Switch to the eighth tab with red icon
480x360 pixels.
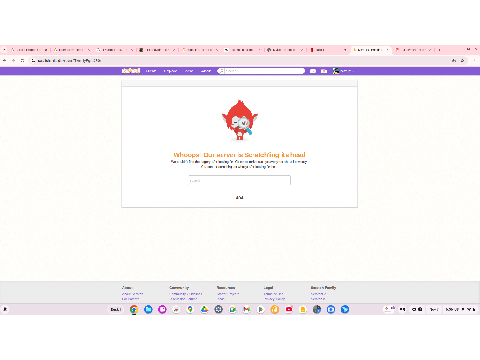328,50
